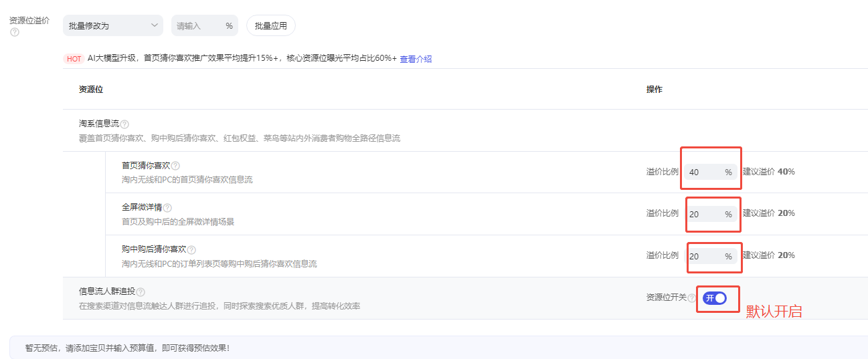Click the red HOT badge
Image resolution: width=868 pixels, height=359 pixels.
74,59
